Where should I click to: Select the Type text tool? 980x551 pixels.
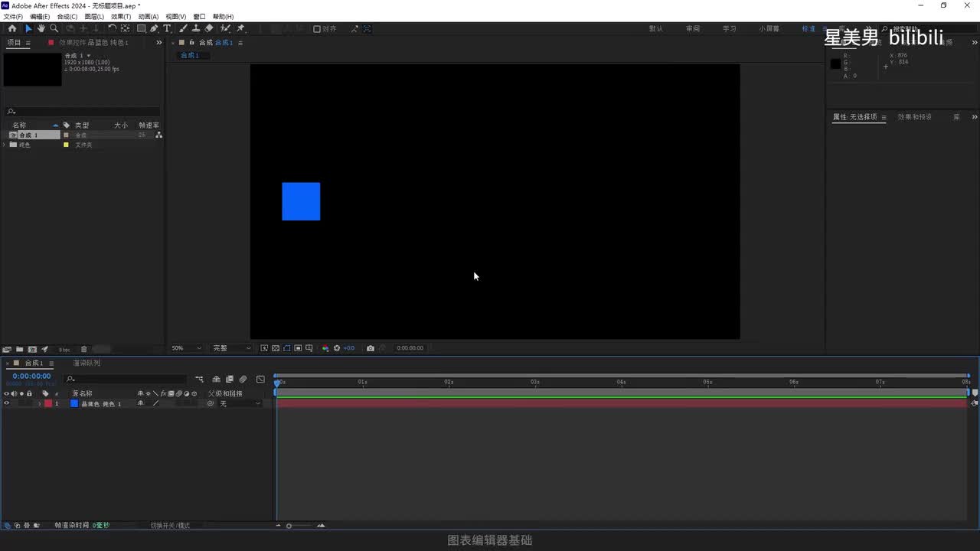[x=167, y=28]
